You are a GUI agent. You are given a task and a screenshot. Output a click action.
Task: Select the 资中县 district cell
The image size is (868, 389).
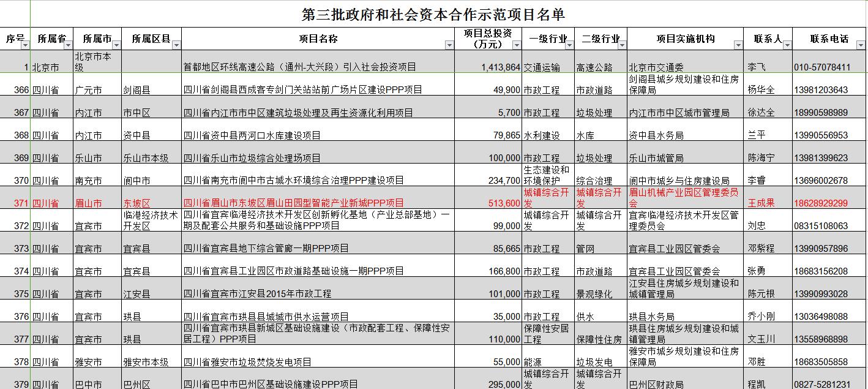(152, 130)
